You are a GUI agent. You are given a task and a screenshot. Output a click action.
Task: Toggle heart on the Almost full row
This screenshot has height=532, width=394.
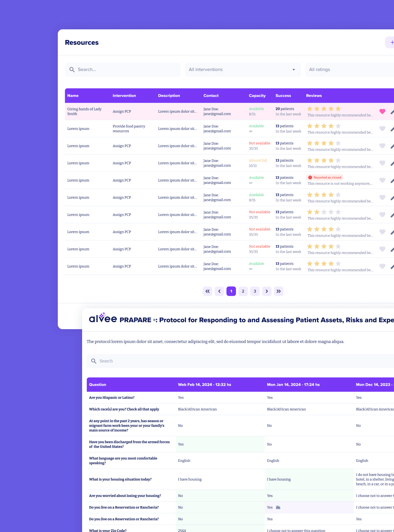pyautogui.click(x=382, y=163)
